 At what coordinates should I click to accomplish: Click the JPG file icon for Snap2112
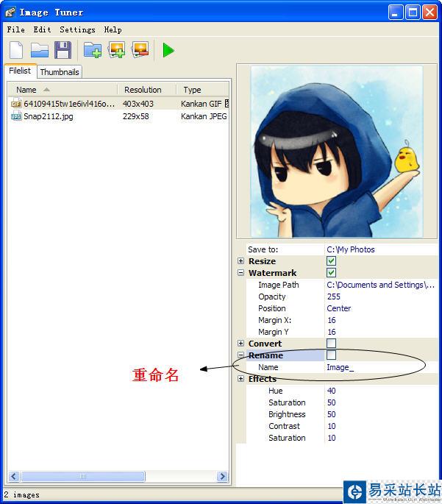16,116
